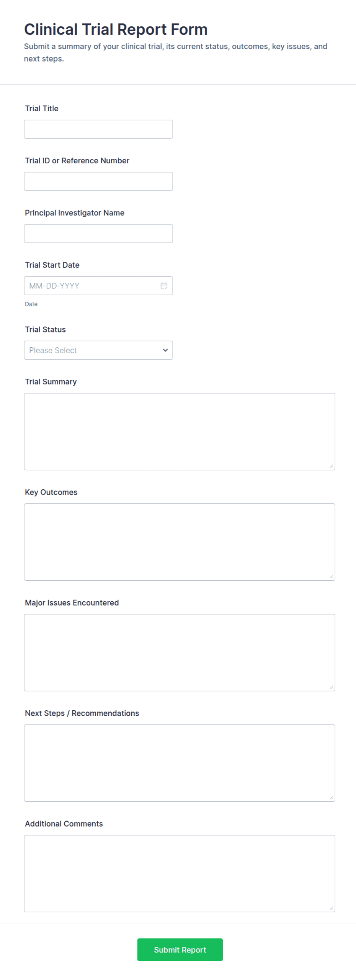Focus the Trial Summary text area
The height and width of the screenshot is (980, 356).
pos(180,431)
